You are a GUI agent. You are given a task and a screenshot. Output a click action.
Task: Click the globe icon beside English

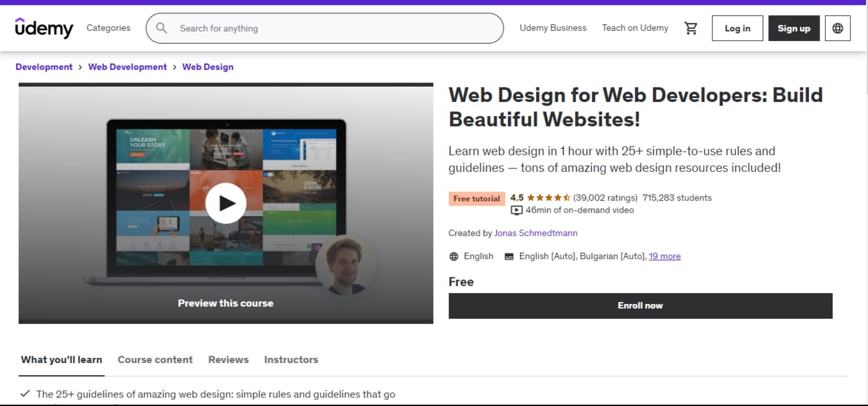pos(454,256)
